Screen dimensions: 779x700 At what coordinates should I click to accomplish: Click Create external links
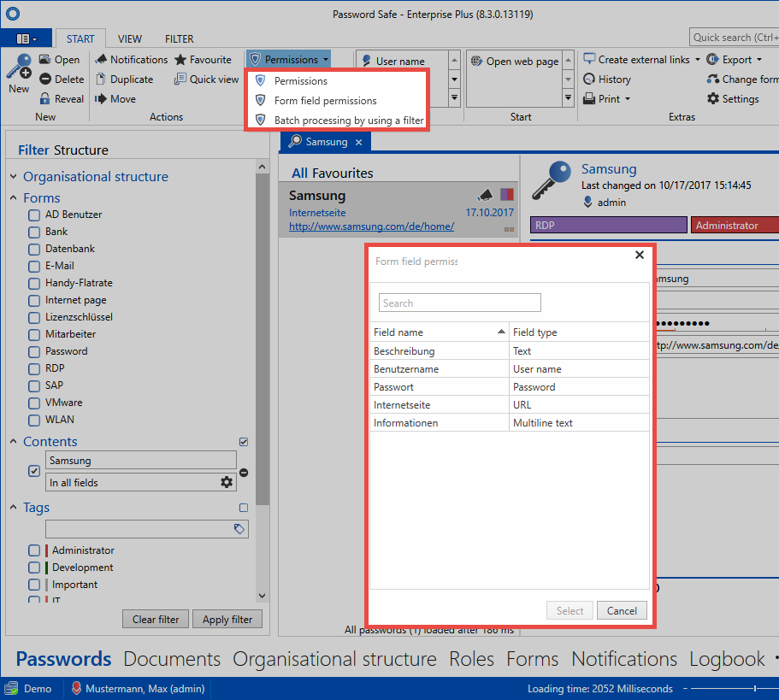coord(637,60)
